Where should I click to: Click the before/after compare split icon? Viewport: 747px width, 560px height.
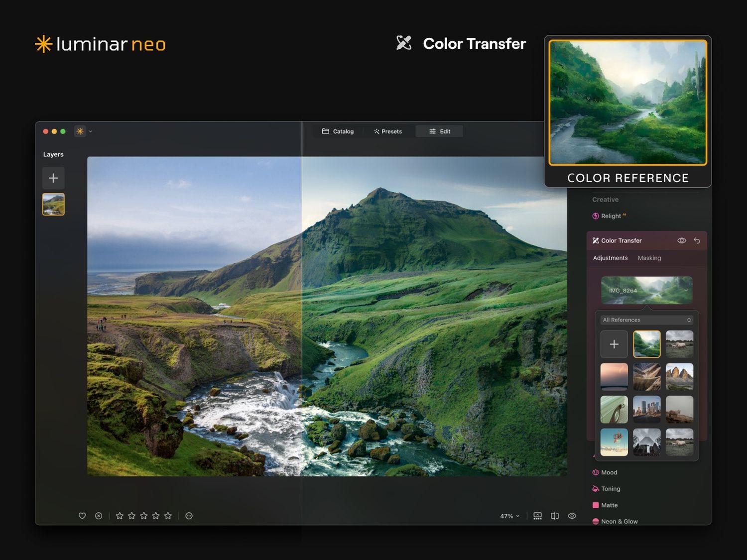pos(555,516)
